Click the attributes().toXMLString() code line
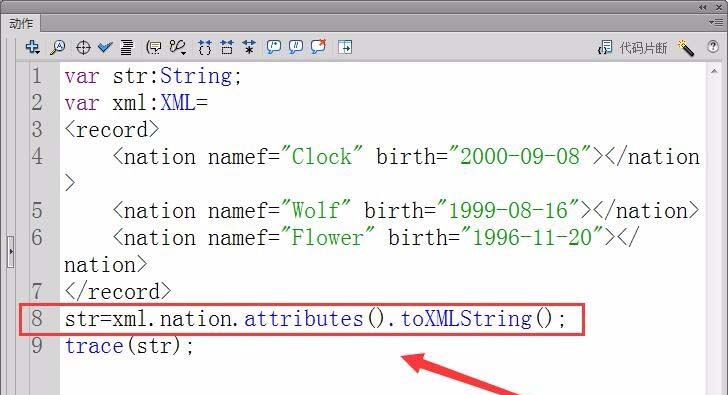 click(x=316, y=319)
